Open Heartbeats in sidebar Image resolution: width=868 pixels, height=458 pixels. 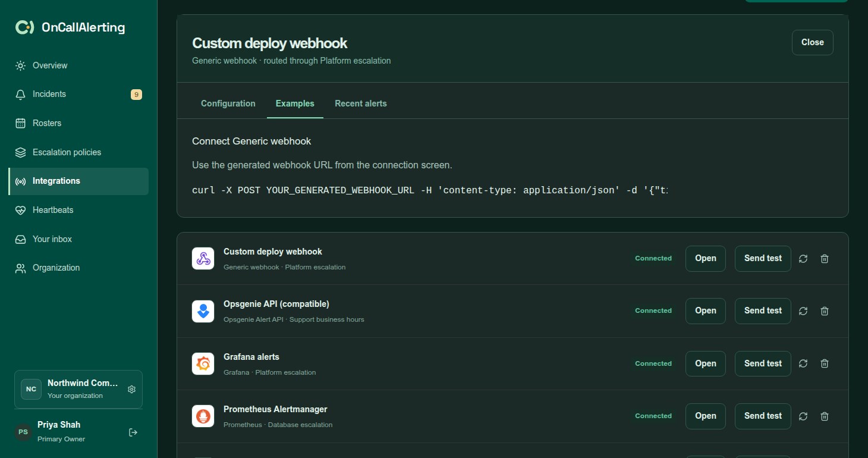click(78, 210)
